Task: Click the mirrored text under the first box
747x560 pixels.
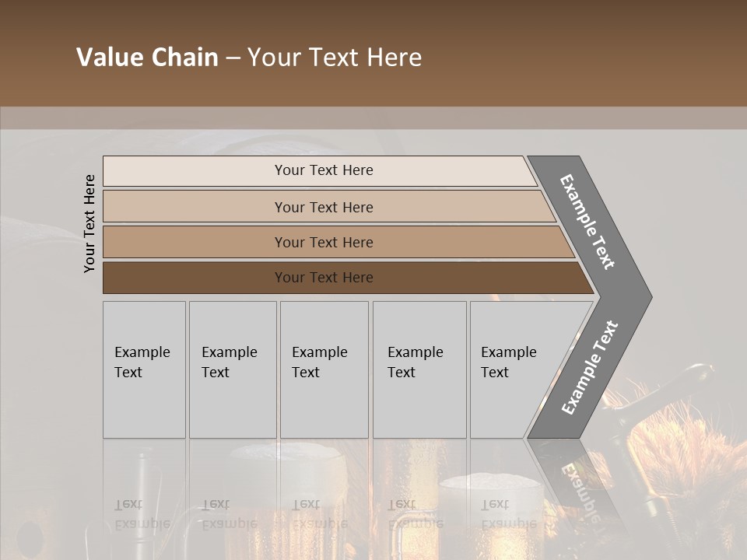Action: tap(141, 514)
